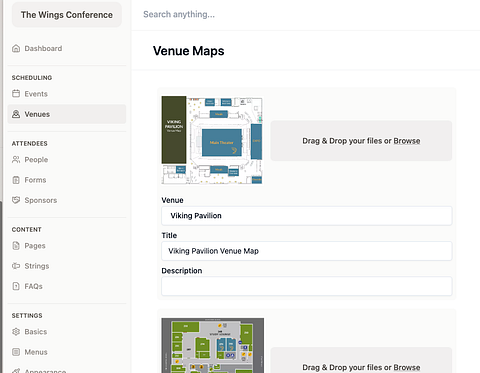Click the empty Description field
480x373 pixels.
(x=307, y=286)
